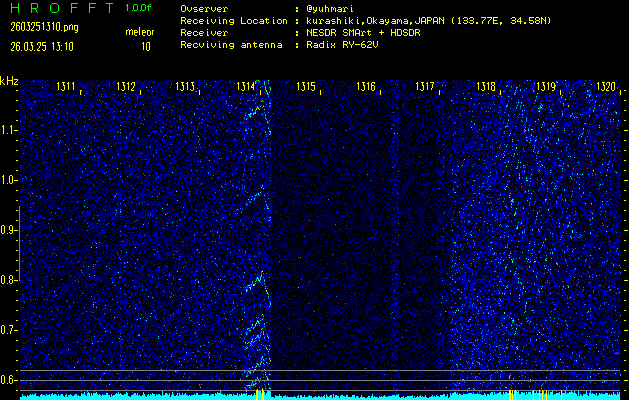Click the meteor count label
629x400 pixels.
[140, 32]
